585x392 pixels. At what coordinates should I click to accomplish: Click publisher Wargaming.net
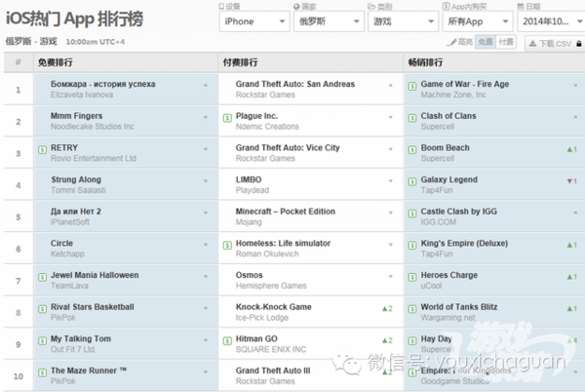pyautogui.click(x=448, y=318)
